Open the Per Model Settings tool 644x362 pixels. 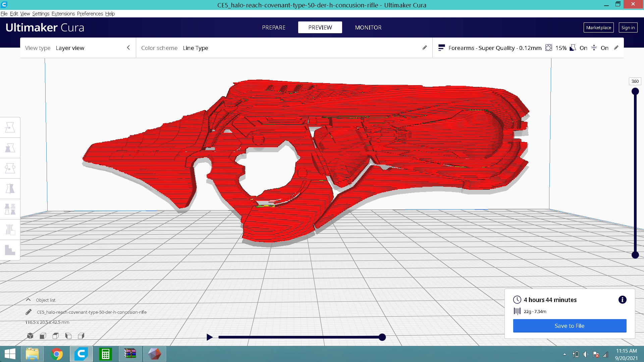click(x=10, y=209)
